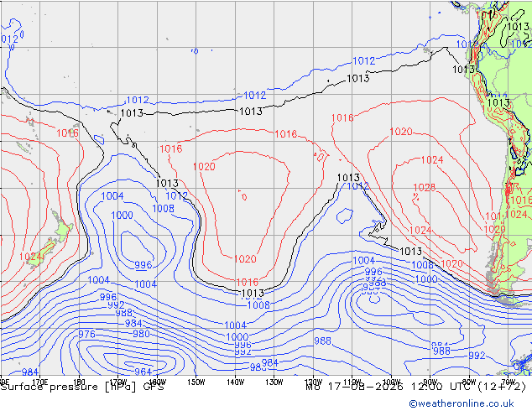Click the 170E longitude axis label
The image size is (532, 411).
coord(39,382)
